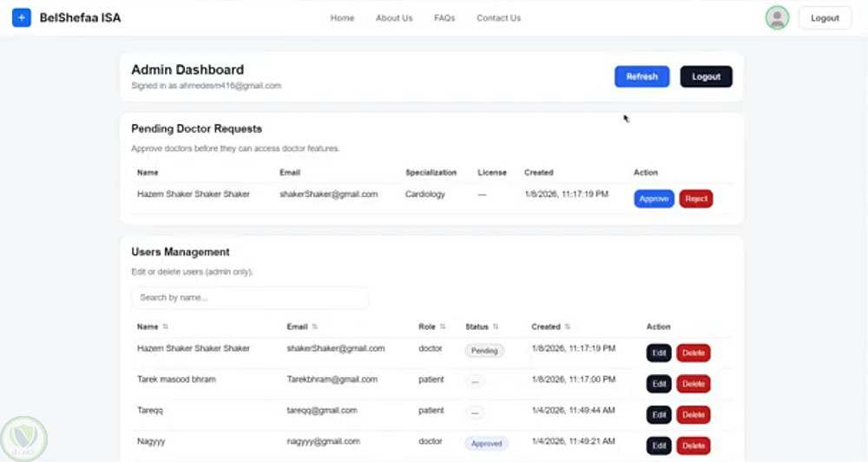This screenshot has width=868, height=462.
Task: Sort users by Email column arrows
Action: click(x=314, y=327)
